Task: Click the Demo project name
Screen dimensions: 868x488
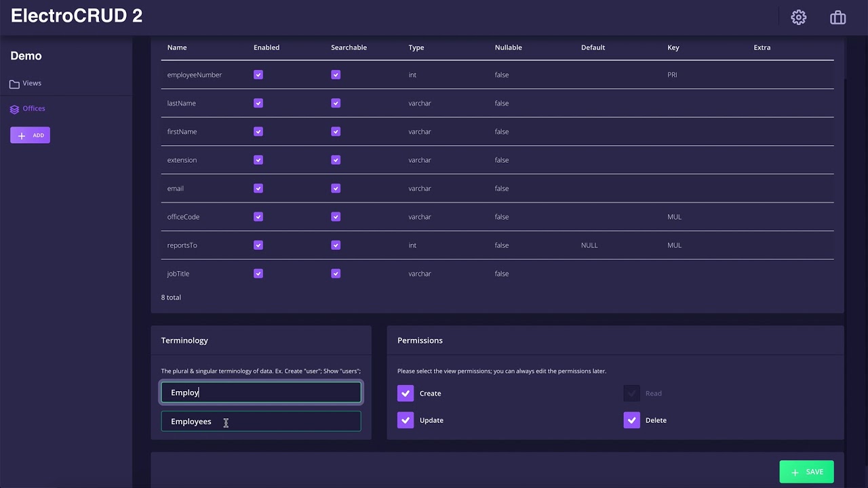Action: coord(26,56)
